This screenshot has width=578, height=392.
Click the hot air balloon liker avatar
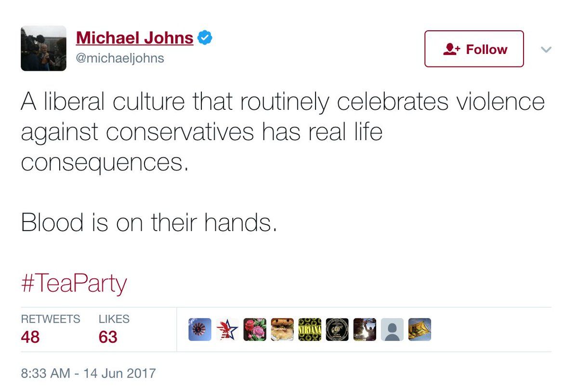tap(200, 329)
